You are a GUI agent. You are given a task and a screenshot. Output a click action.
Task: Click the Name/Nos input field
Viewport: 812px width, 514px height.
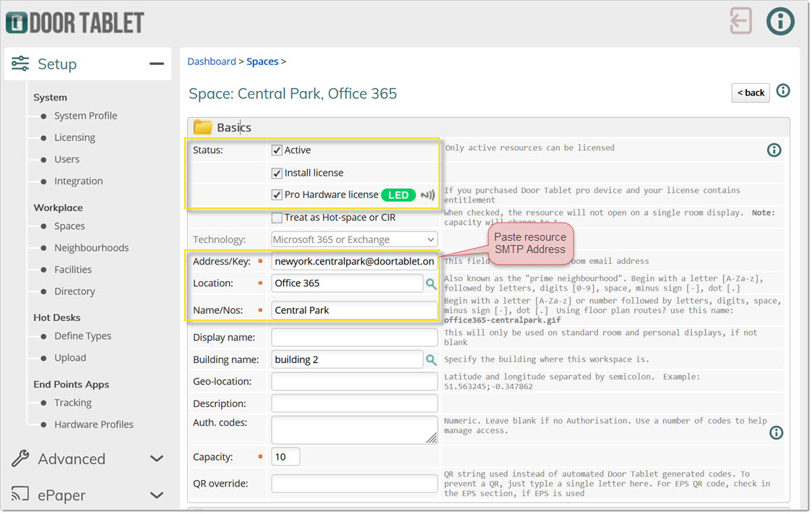(x=354, y=310)
